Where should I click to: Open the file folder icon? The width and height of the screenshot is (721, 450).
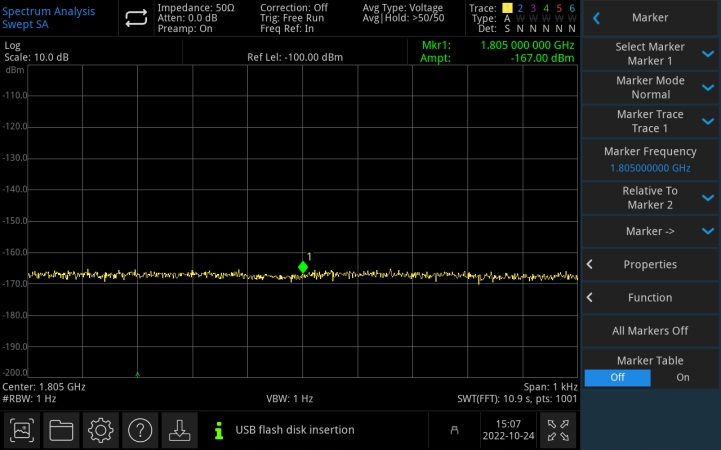point(61,430)
